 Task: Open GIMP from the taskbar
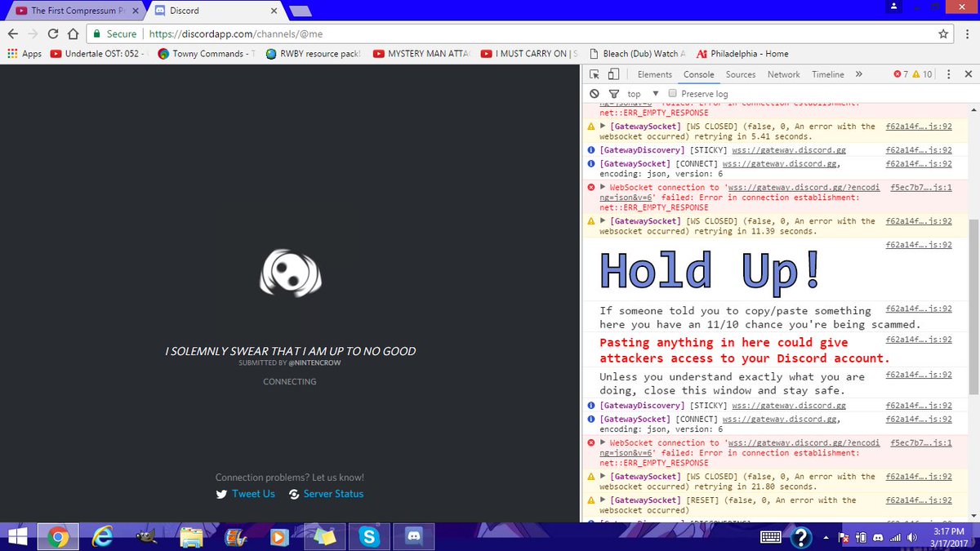(x=146, y=536)
